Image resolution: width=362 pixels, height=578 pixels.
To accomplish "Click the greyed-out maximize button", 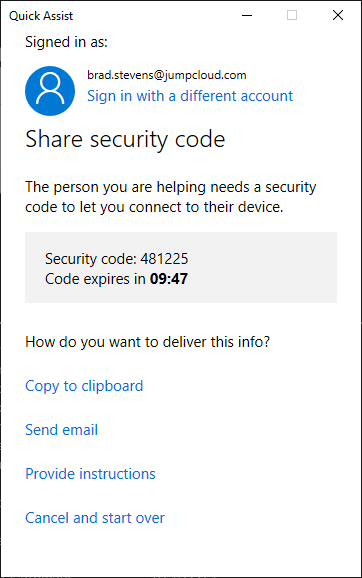I will [x=292, y=15].
